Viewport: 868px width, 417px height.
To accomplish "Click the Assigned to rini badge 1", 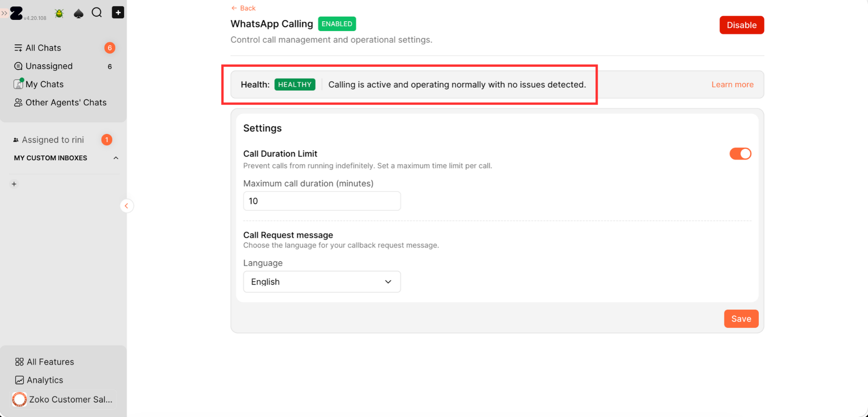I will 106,140.
